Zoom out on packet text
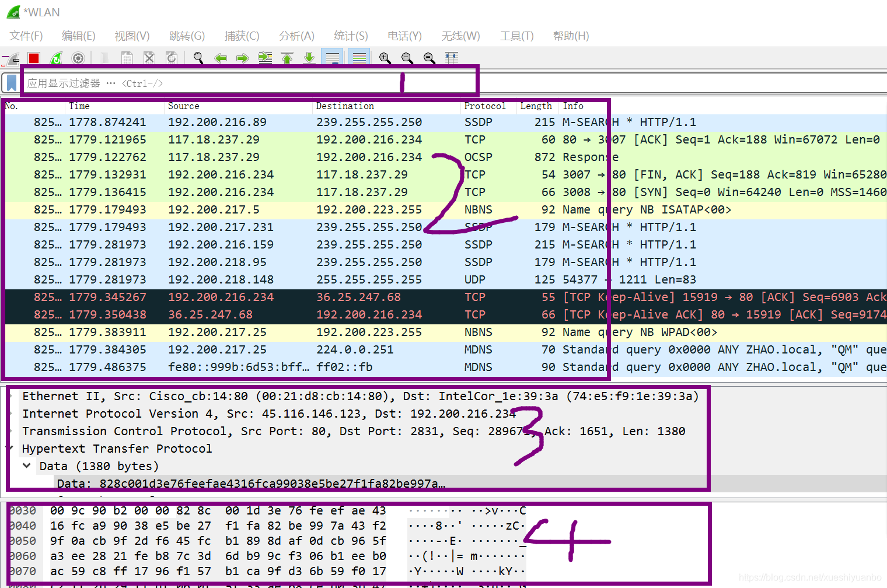887x588 pixels. [407, 58]
